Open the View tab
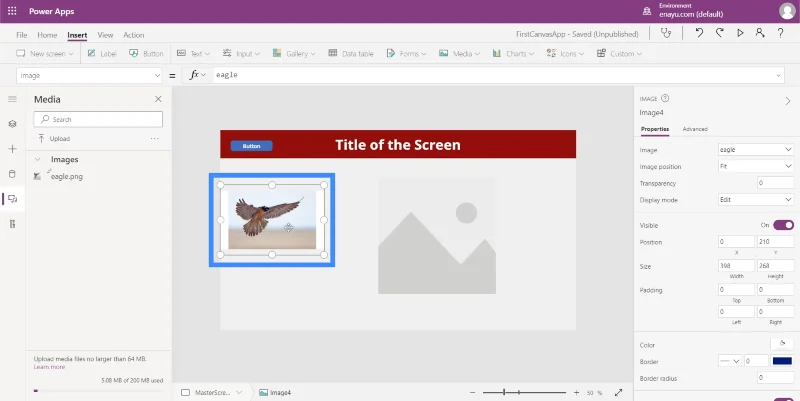The height and width of the screenshot is (401, 800). point(105,35)
